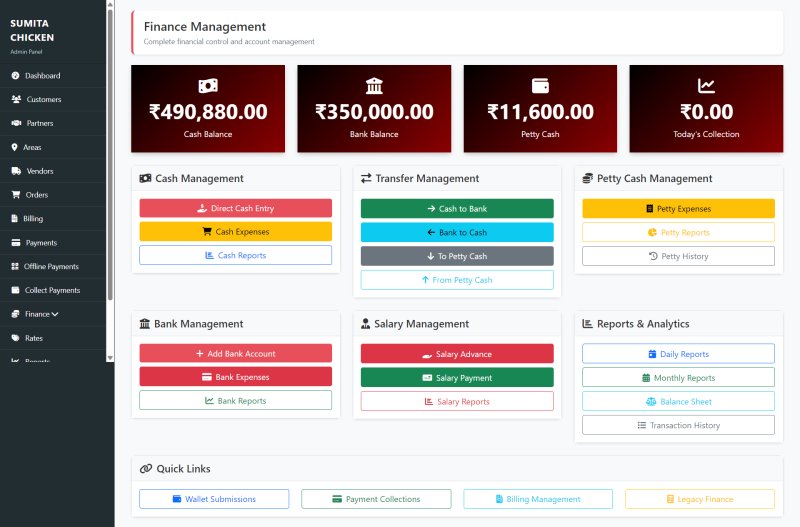Open Collect Payments in the sidebar
Viewport: 800px width, 527px height.
(52, 290)
